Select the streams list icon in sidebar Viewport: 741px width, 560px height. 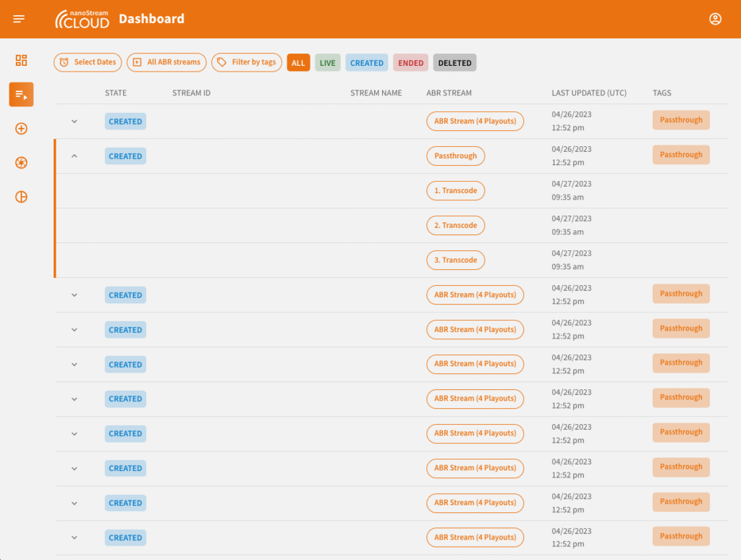coord(21,95)
